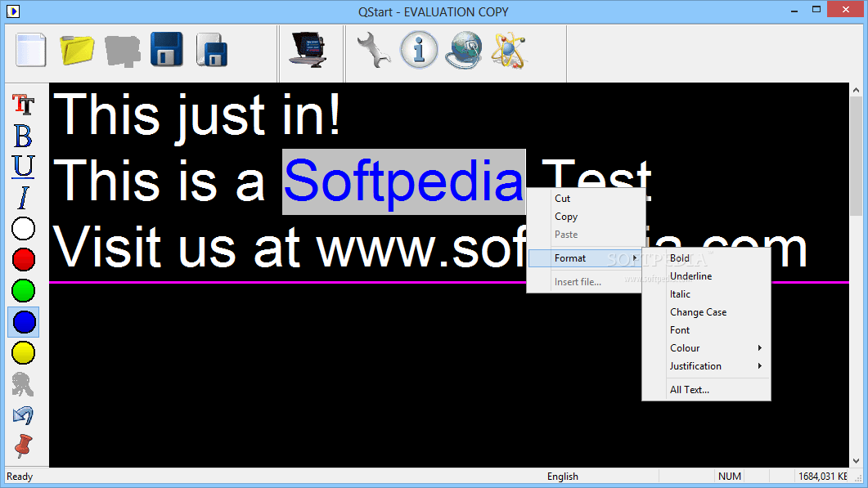This screenshot has height=488, width=868.
Task: Select Italic in Format submenu
Action: pos(706,293)
